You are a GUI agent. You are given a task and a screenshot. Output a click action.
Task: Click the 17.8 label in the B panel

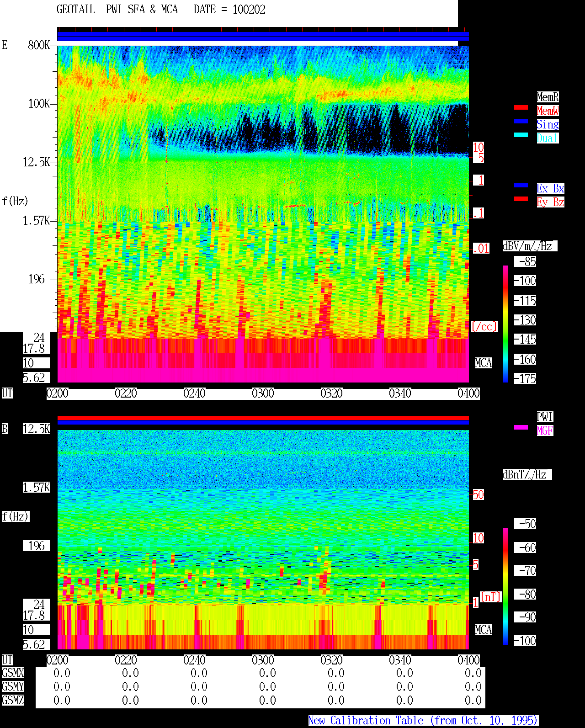pos(34,615)
